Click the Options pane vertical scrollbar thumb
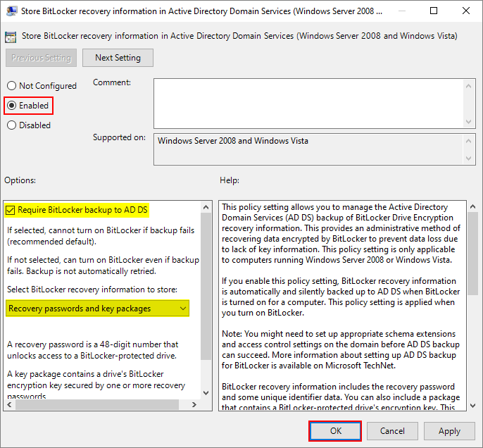The width and height of the screenshot is (483, 448). [x=206, y=286]
